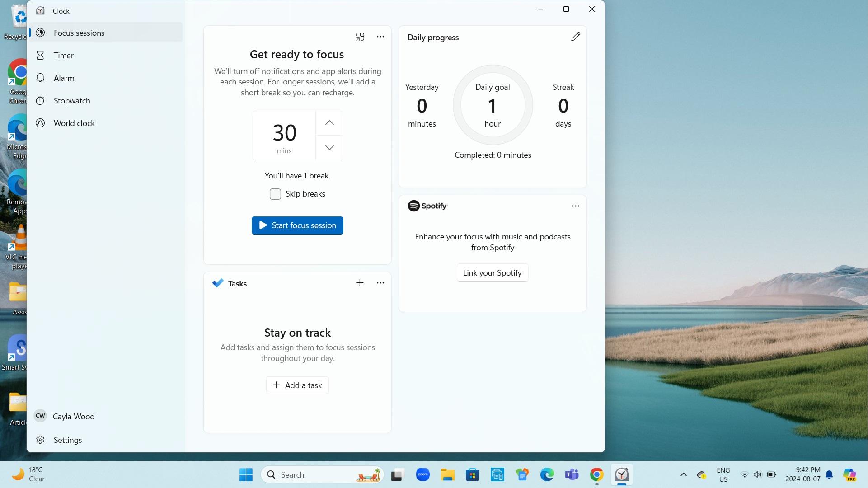
Task: Open Focus sessions in sidebar
Action: (x=106, y=33)
